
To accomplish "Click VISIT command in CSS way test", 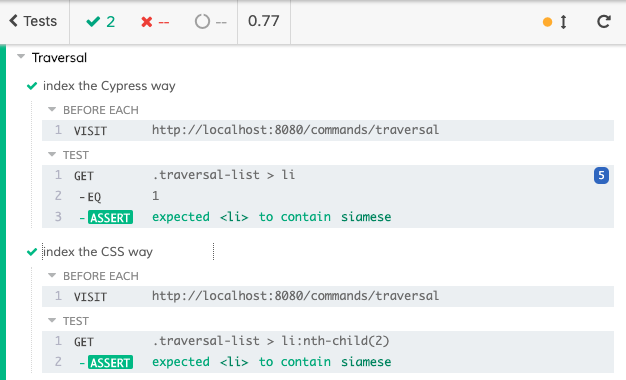I will [x=328, y=297].
